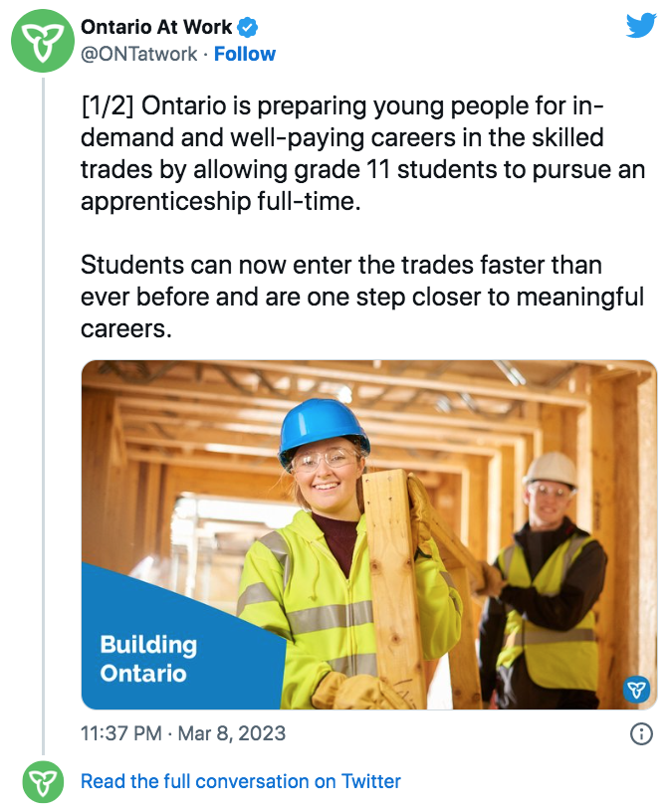Click the @ONTatwork handle
This screenshot has width=669, height=812.
click(x=138, y=54)
